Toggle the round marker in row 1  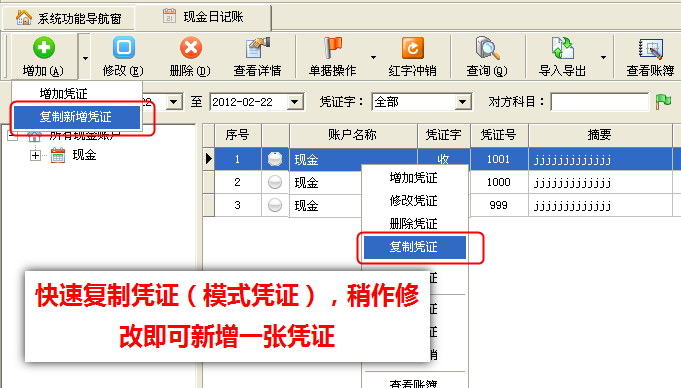(x=274, y=159)
